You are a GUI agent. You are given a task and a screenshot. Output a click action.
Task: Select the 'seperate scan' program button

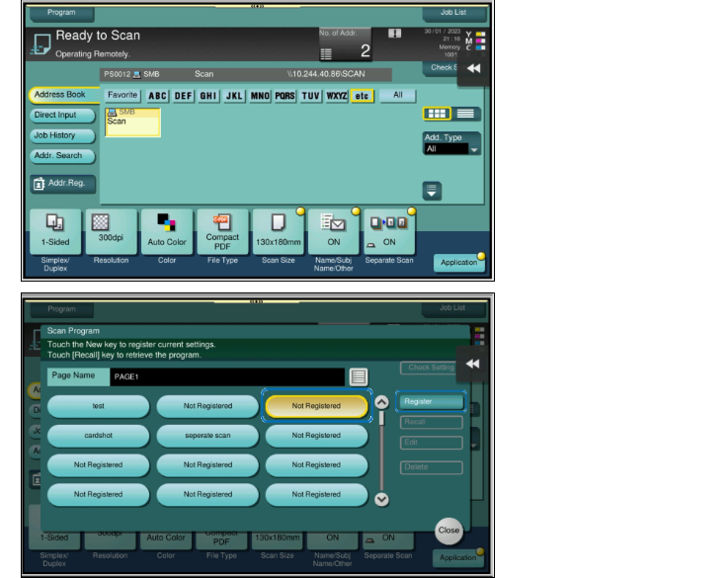coord(207,436)
